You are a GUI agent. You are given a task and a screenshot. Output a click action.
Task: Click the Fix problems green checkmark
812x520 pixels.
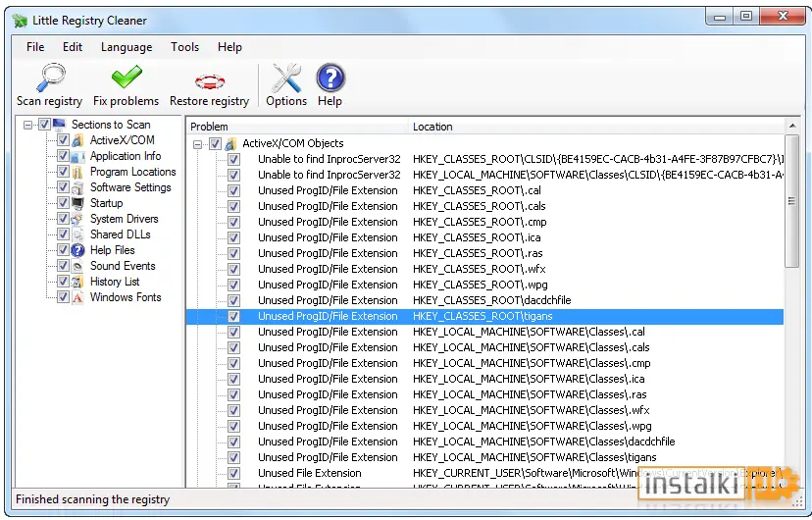pos(127,78)
